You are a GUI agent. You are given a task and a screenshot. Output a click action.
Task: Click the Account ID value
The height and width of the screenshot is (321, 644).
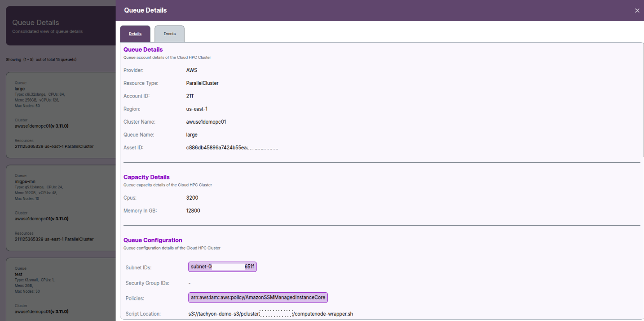coord(190,96)
